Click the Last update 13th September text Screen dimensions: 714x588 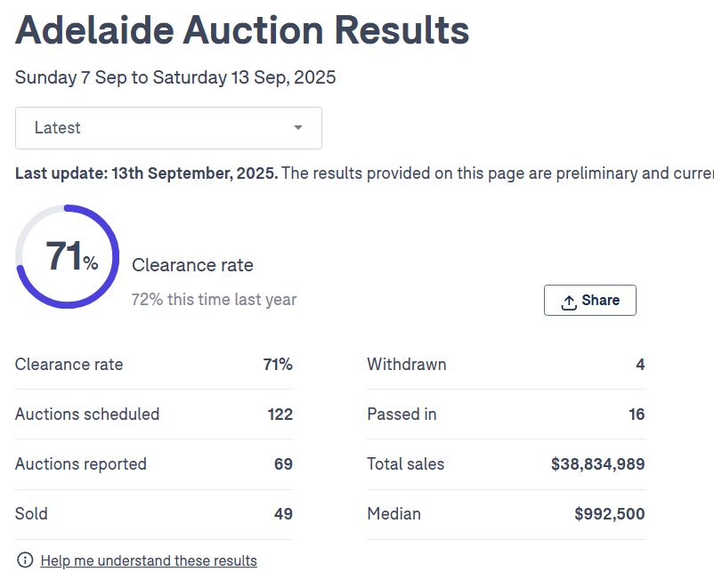(x=147, y=173)
